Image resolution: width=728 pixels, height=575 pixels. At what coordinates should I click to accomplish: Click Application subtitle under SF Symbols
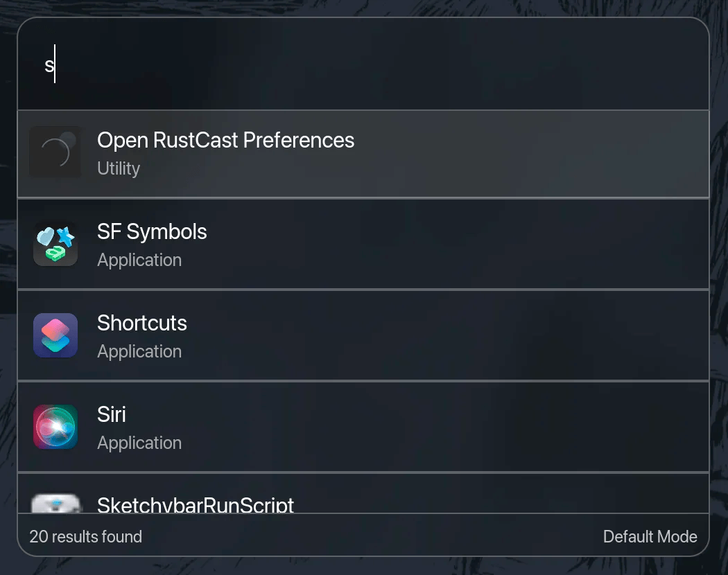(x=139, y=260)
